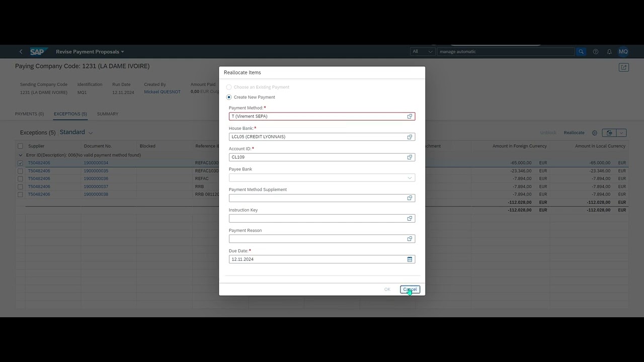Open document number 1900000036 link
Viewport: 644px width, 362px height.
tap(96, 178)
